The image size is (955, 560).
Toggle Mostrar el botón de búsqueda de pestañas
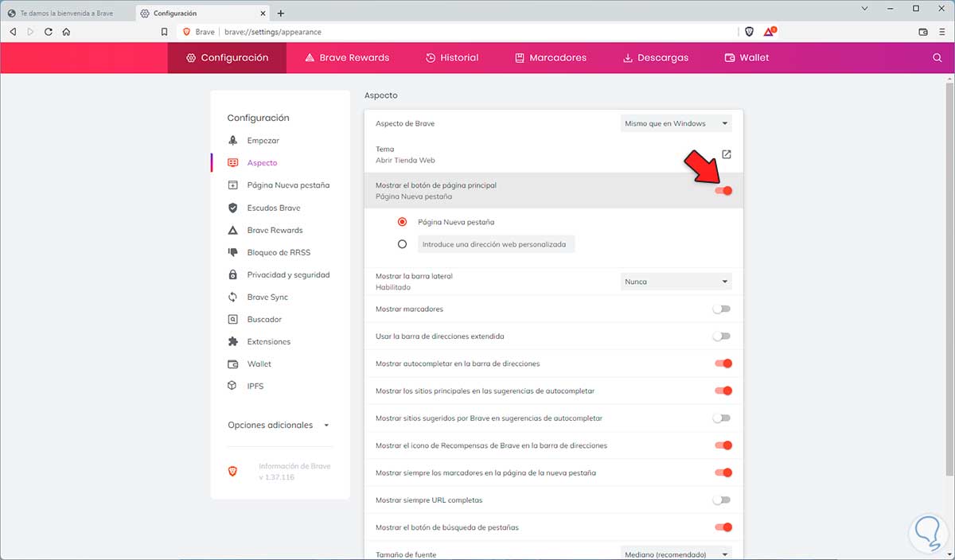pos(723,527)
